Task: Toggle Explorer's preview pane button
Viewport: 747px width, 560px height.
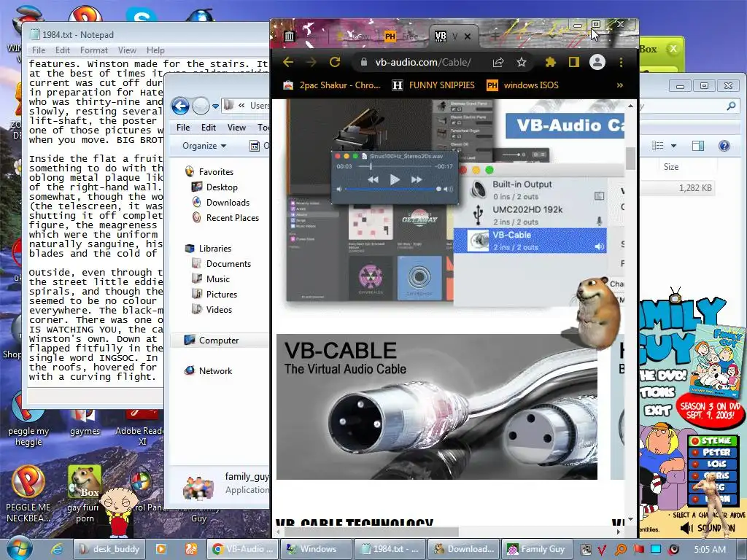Action: tap(698, 146)
